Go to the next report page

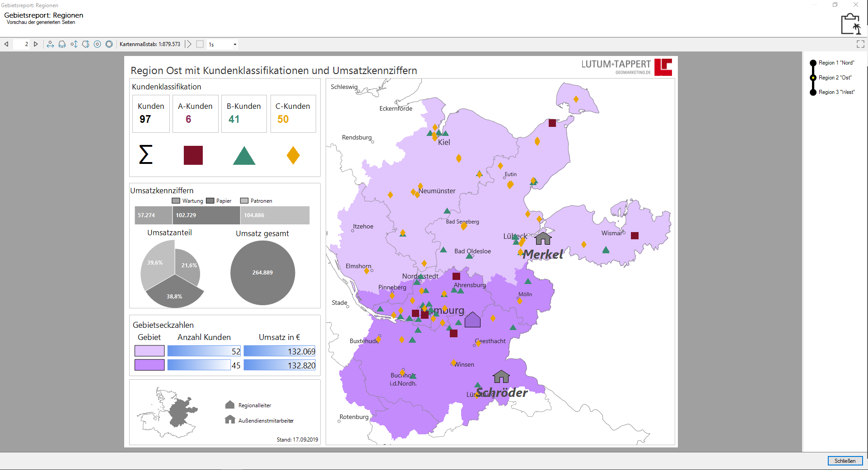pos(36,44)
